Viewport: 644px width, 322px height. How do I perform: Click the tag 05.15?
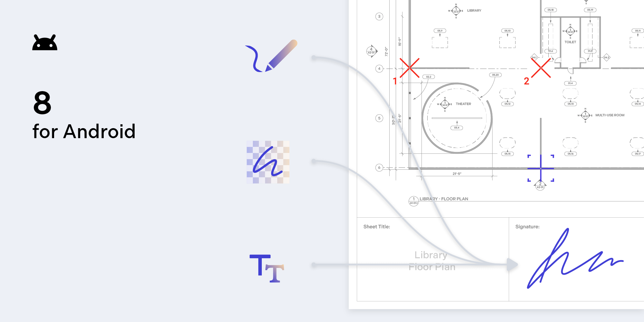tap(507, 154)
